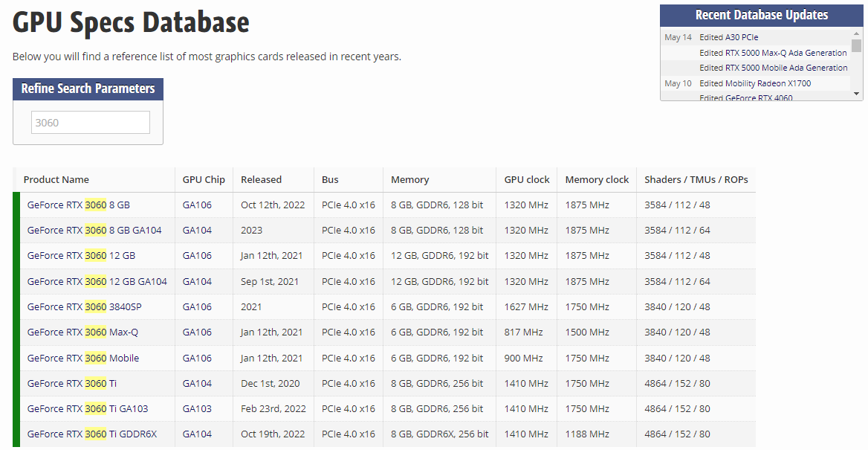Click 8 GB, GDDR6X, 256 bit memory cell

[439, 434]
